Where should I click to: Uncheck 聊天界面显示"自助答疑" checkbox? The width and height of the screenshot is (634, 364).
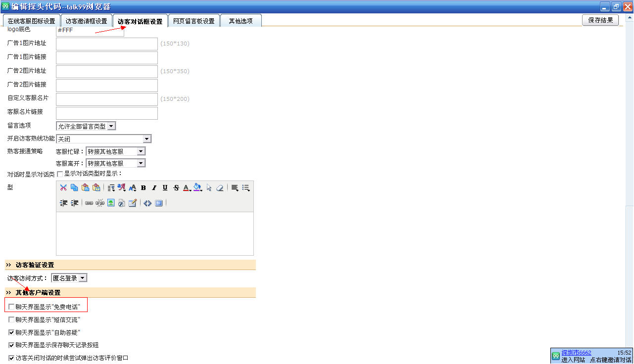(11, 332)
